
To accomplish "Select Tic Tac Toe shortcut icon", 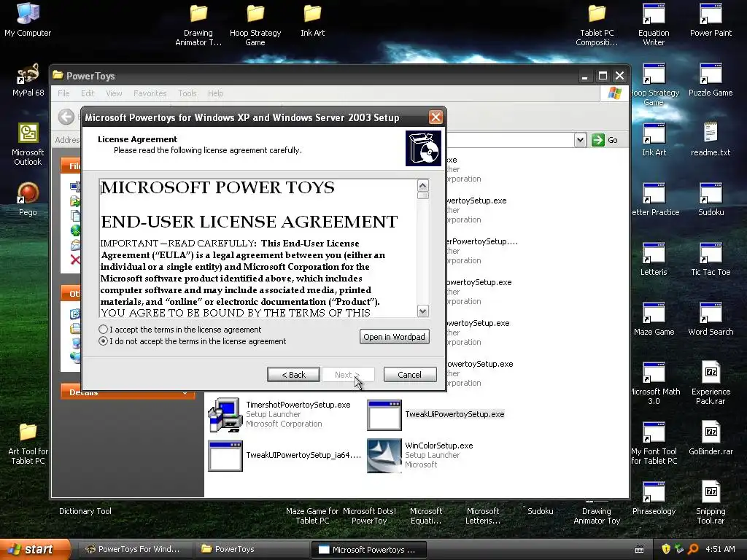I will pos(711,253).
